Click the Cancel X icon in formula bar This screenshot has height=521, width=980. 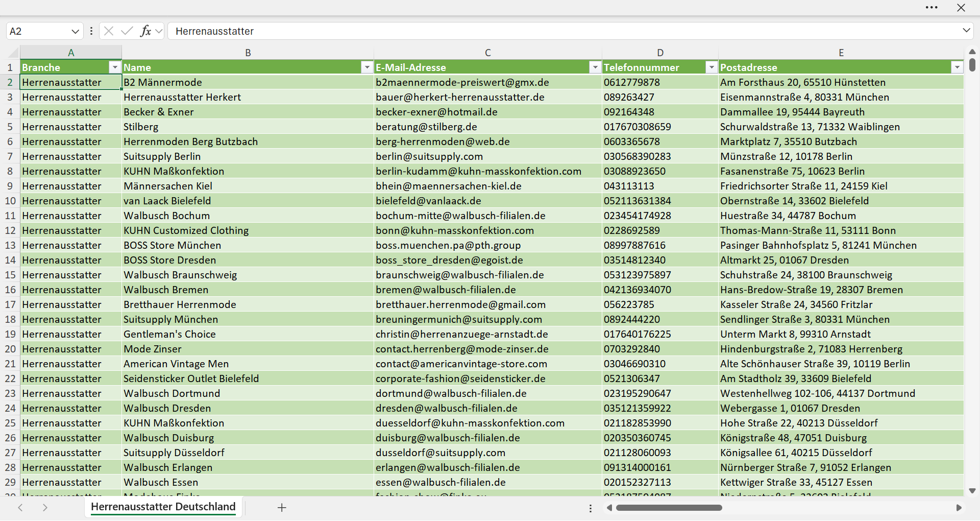point(109,31)
